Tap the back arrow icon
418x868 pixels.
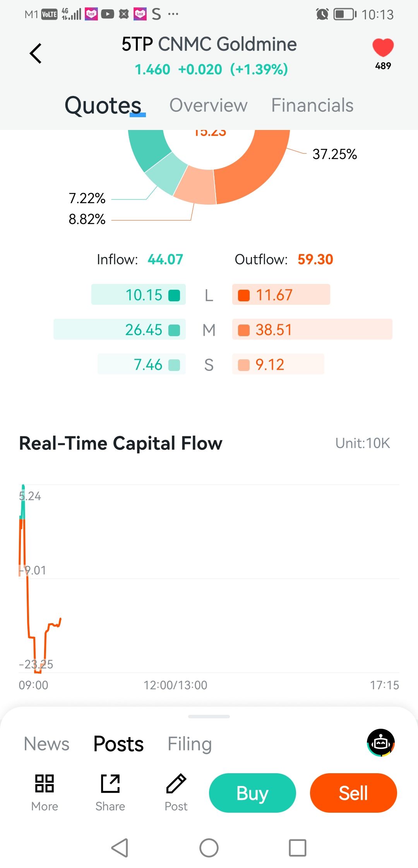click(x=36, y=53)
